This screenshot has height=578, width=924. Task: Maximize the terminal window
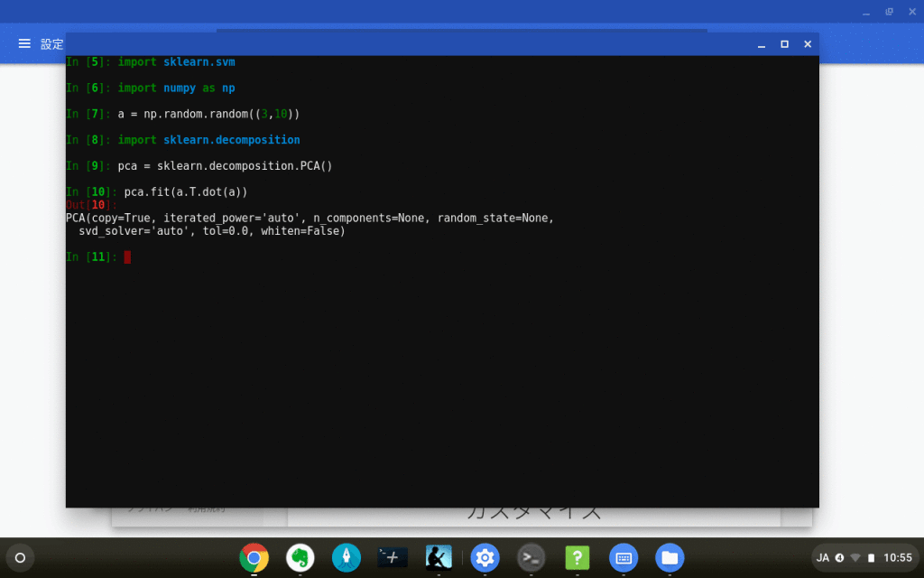tap(784, 43)
